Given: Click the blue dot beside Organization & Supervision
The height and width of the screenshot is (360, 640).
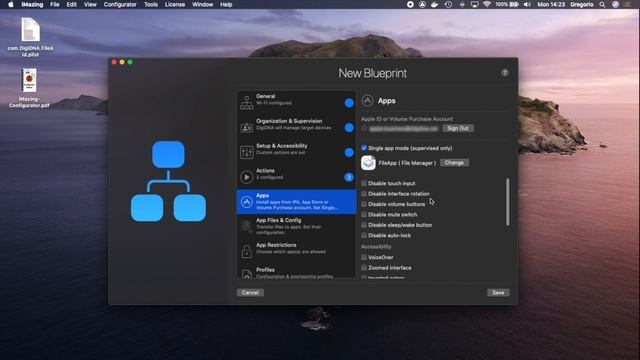Looking at the screenshot, I should [349, 128].
